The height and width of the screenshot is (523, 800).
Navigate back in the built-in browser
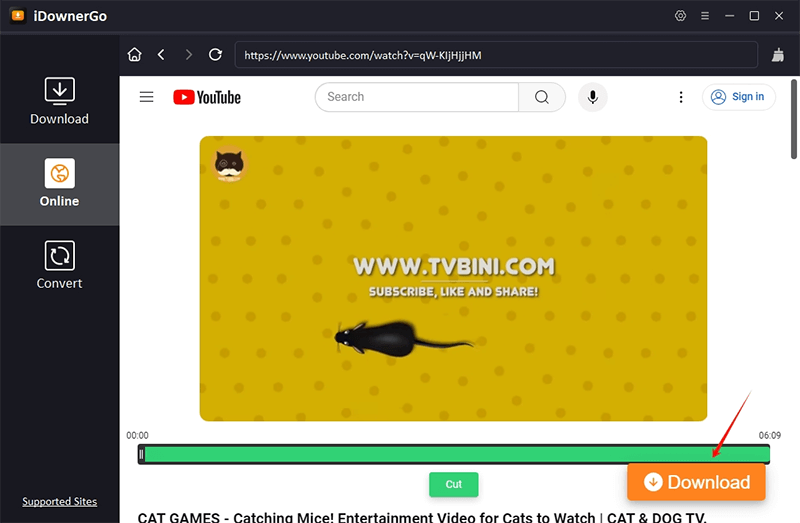tap(161, 54)
